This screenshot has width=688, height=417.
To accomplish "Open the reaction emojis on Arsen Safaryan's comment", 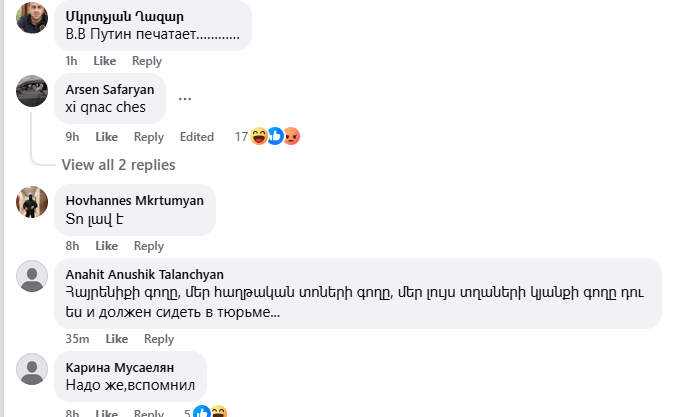I will (x=275, y=137).
